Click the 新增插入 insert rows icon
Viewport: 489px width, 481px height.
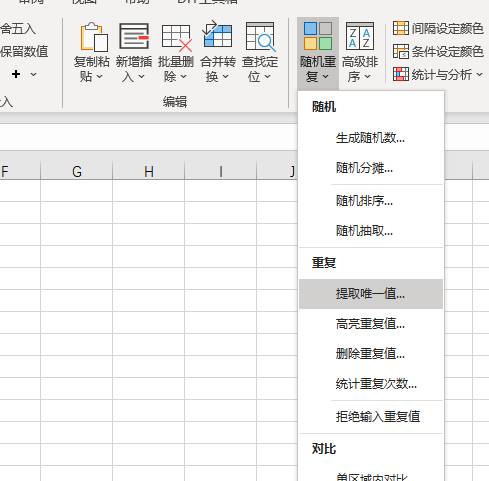(134, 36)
